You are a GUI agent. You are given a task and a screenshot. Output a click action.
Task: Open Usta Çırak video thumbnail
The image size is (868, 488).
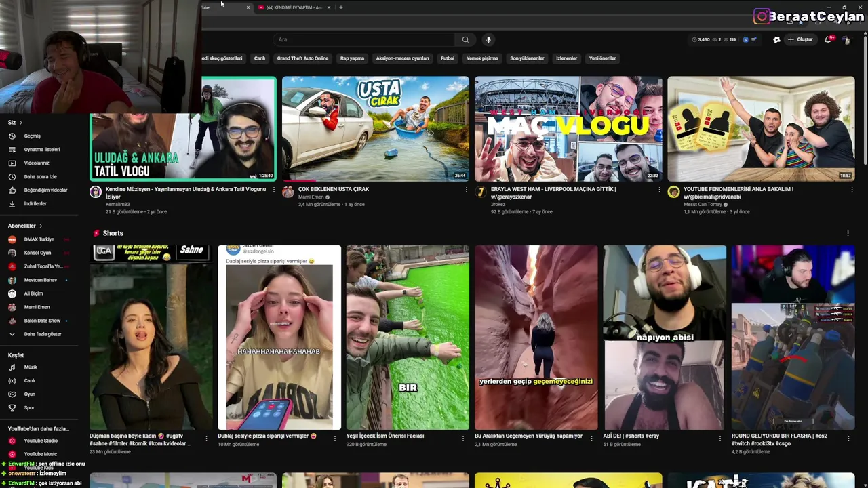[x=376, y=129]
